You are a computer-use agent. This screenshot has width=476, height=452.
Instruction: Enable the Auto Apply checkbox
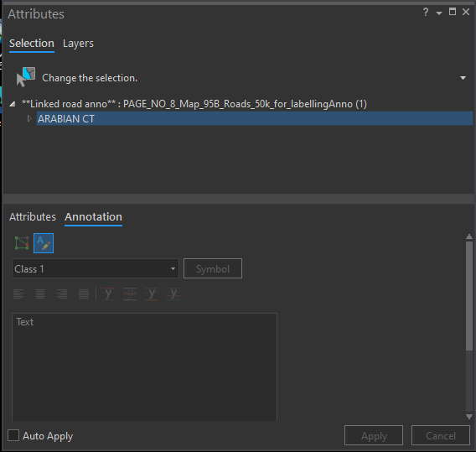[x=13, y=435]
